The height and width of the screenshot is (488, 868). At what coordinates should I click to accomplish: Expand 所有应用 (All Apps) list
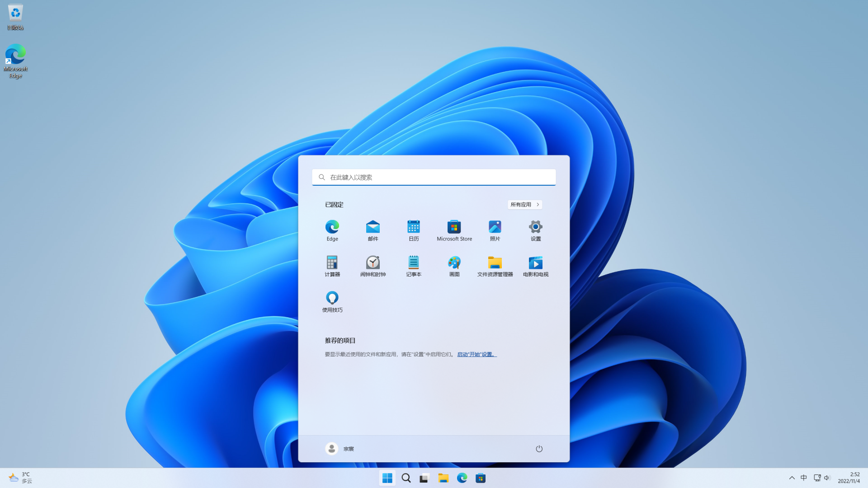pyautogui.click(x=524, y=204)
